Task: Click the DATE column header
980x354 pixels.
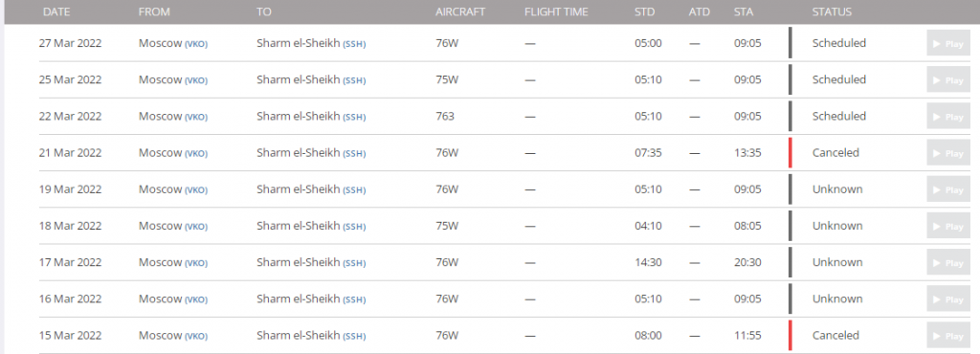Action: coord(56,11)
